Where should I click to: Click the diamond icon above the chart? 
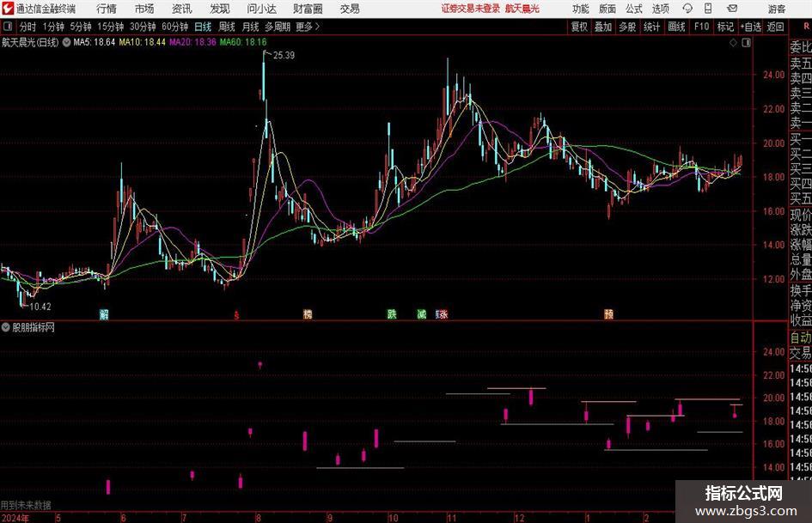pos(733,43)
